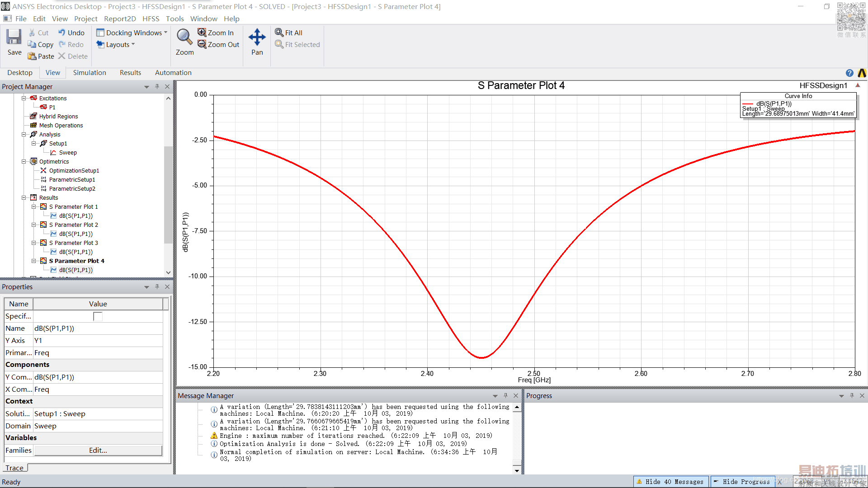The width and height of the screenshot is (868, 488).
Task: Select the Sweep icon under Setup1
Action: pyautogui.click(x=53, y=152)
